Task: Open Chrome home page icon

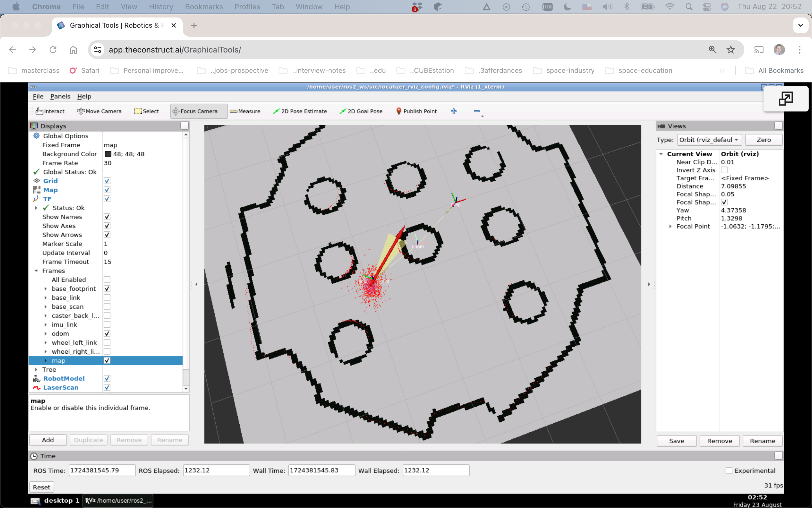Action: [x=73, y=50]
